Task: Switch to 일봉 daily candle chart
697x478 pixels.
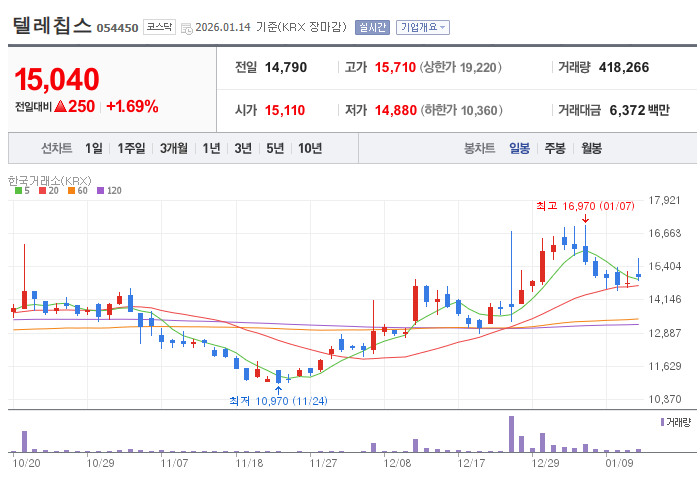Action: tap(519, 148)
